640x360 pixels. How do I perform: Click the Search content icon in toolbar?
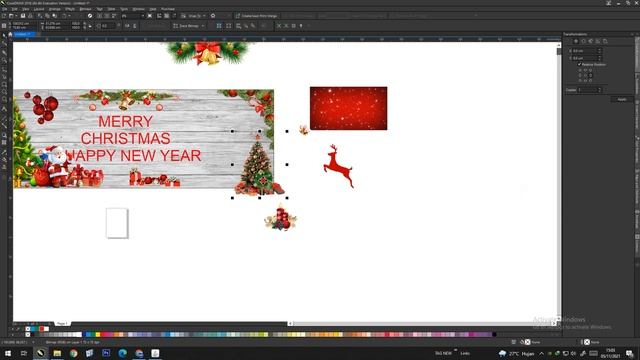click(90, 16)
